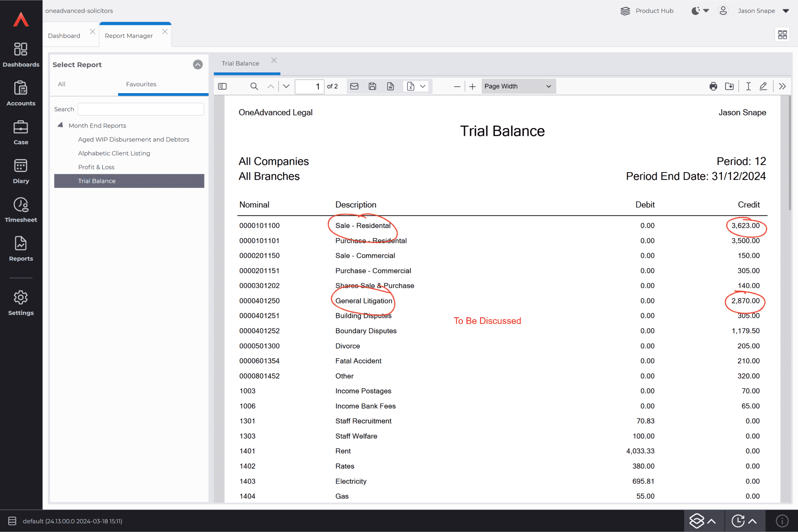The height and width of the screenshot is (532, 798).
Task: Select the text selection cursor tool
Action: click(748, 86)
